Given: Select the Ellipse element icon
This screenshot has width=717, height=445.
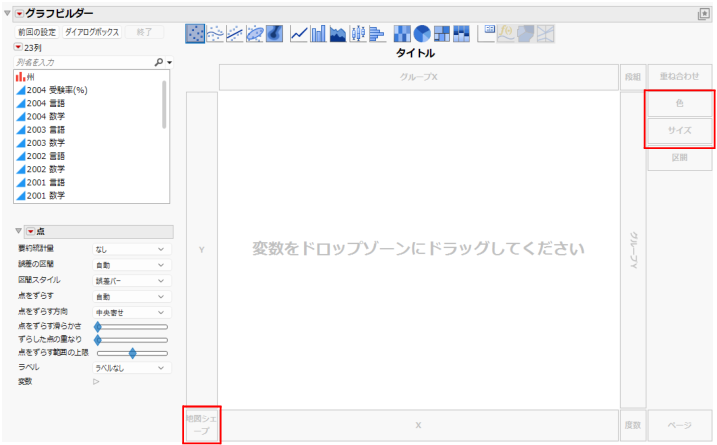Looking at the screenshot, I should pos(254,33).
